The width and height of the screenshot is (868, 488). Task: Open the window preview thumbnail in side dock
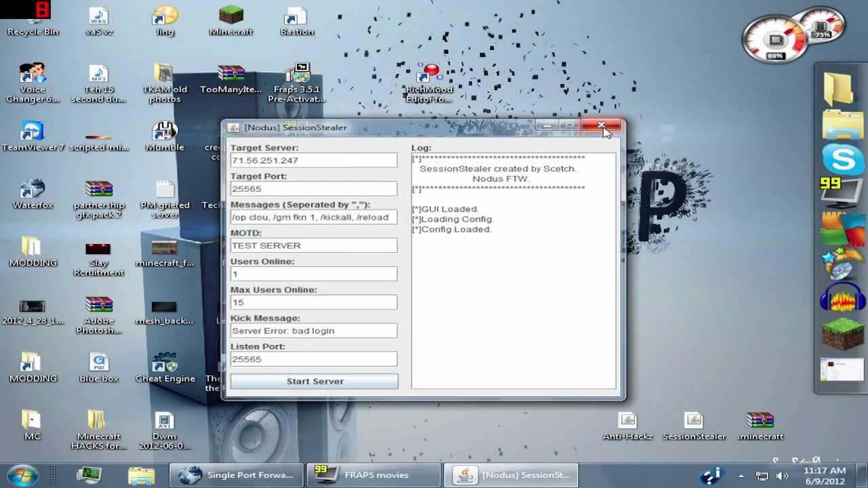point(842,369)
